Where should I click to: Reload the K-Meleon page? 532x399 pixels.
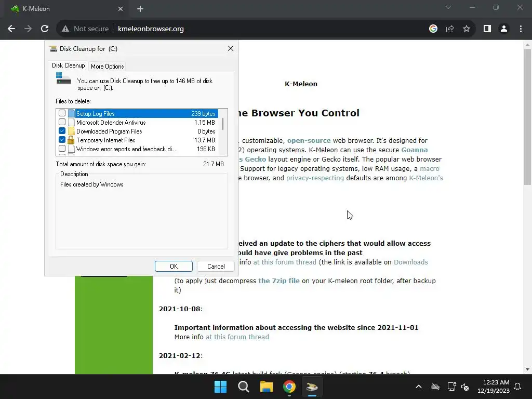(45, 29)
